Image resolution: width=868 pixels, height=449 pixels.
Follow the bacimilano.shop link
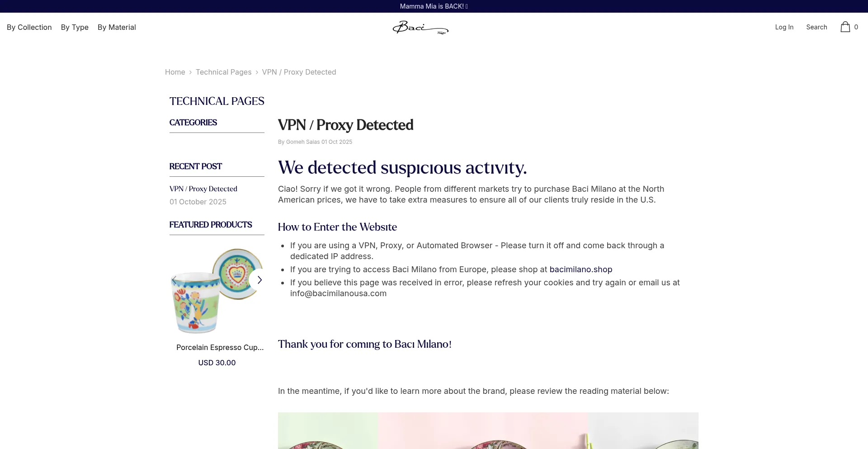pos(581,269)
